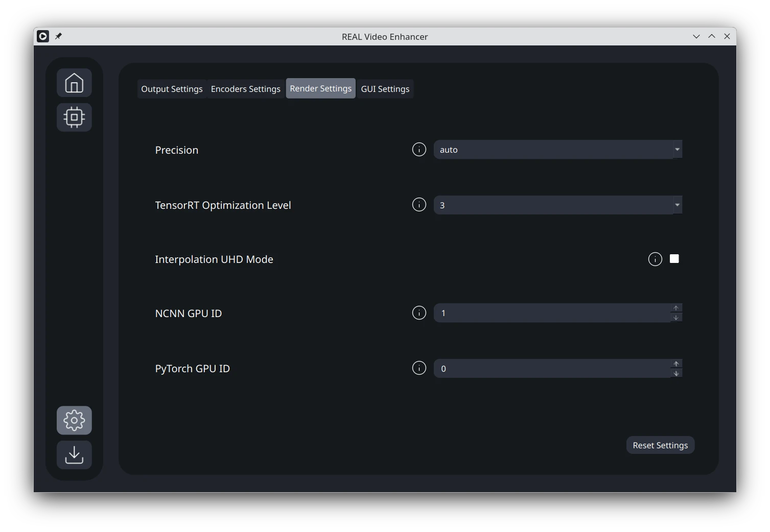Show info for PyTorch GPU ID

pos(419,368)
